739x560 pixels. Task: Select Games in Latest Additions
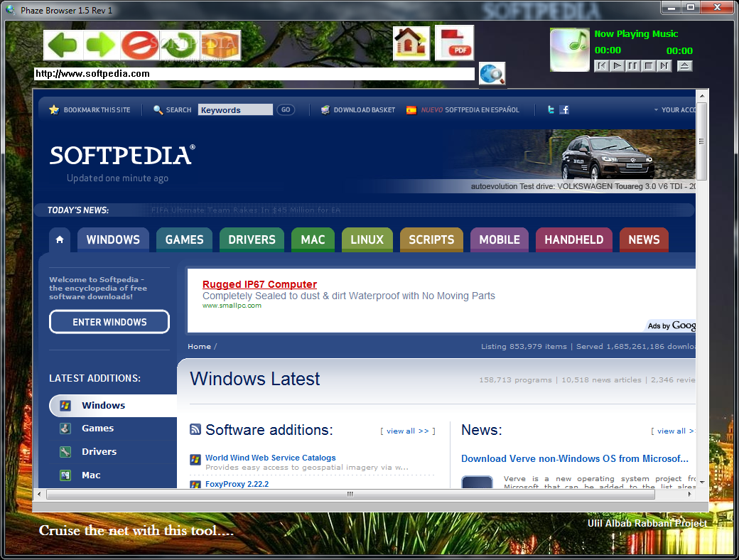click(97, 428)
